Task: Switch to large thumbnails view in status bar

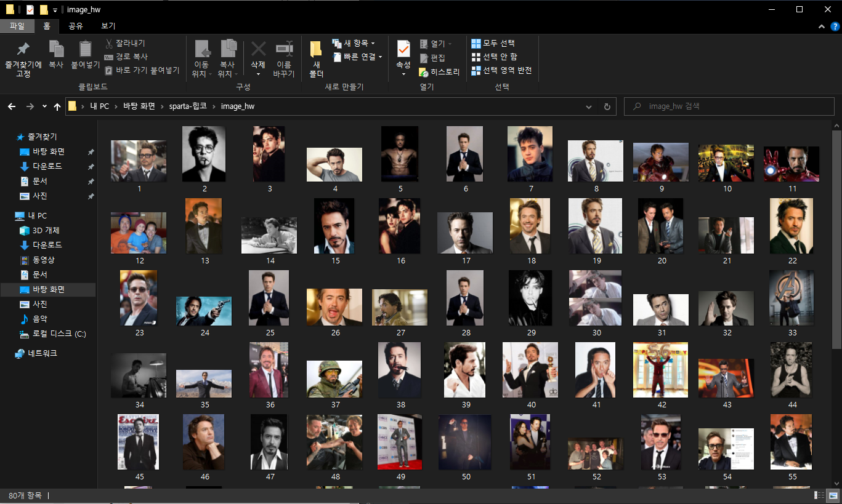Action: pyautogui.click(x=833, y=495)
